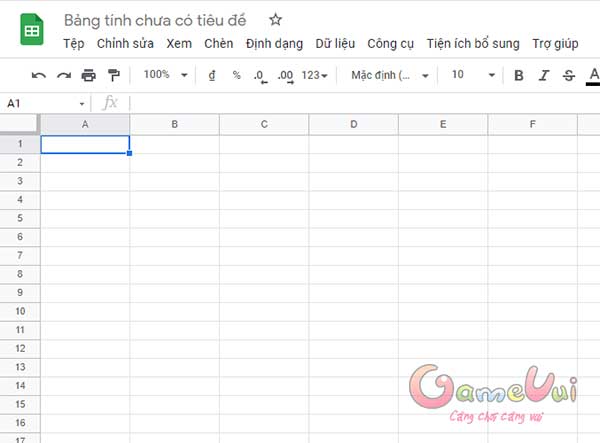
Task: Click the Undo arrow icon
Action: (39, 75)
